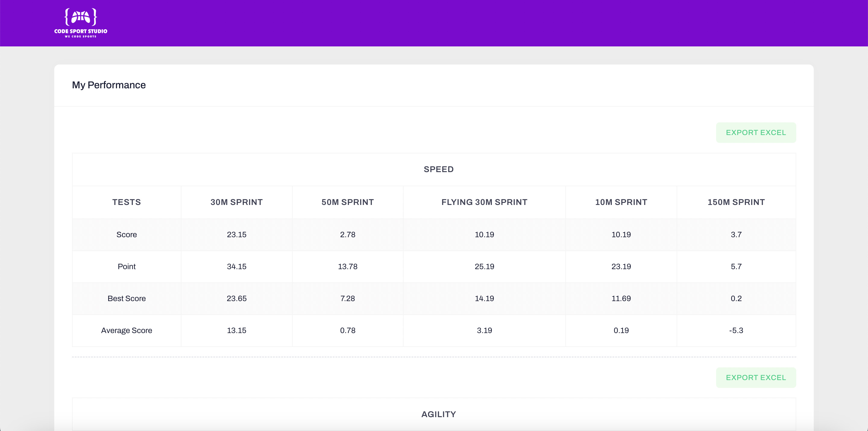The height and width of the screenshot is (431, 868).
Task: Click the FLYING 30M SPRINT header
Action: [x=484, y=202]
